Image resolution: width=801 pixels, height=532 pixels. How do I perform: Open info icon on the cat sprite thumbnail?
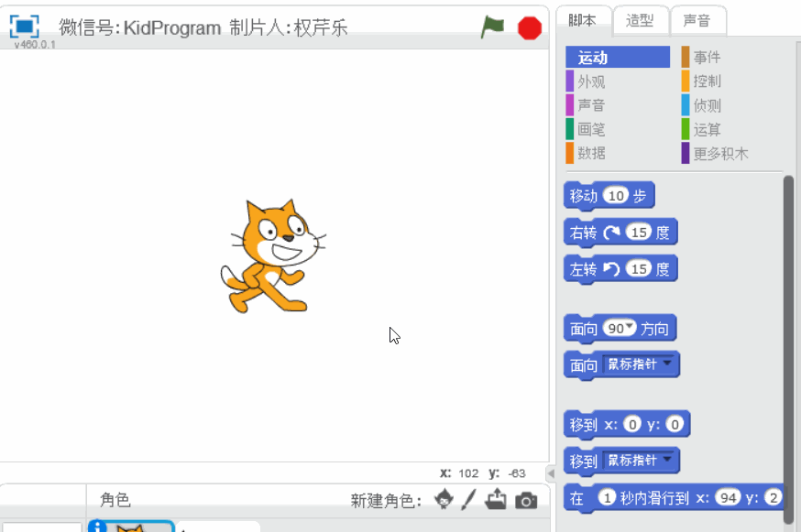click(x=97, y=526)
